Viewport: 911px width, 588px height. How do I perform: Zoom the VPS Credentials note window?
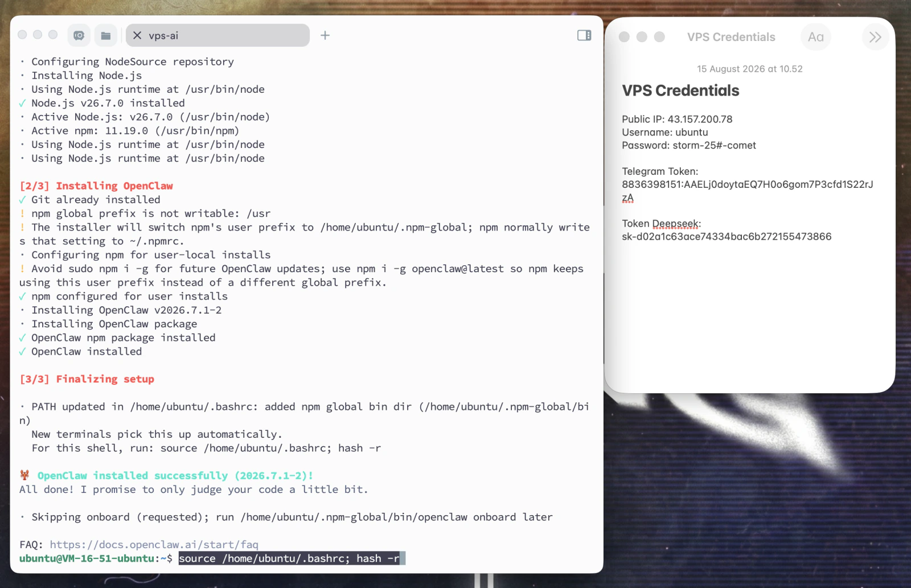(x=659, y=36)
